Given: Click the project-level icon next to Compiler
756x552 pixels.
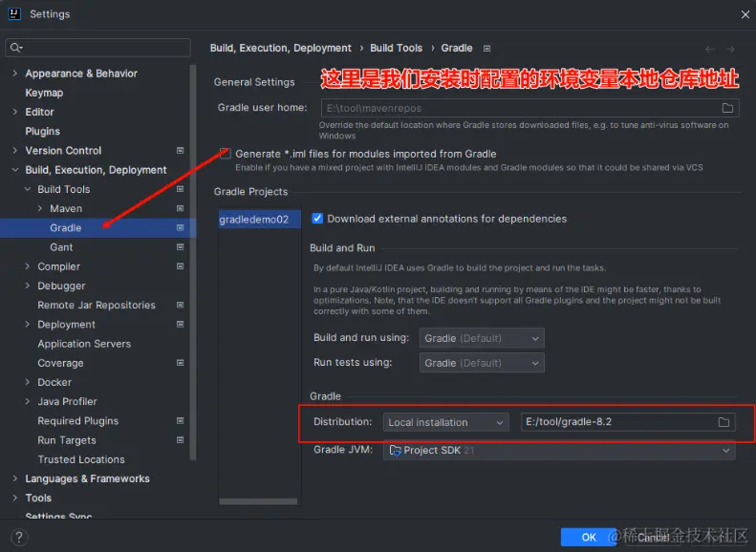Looking at the screenshot, I should (x=181, y=266).
